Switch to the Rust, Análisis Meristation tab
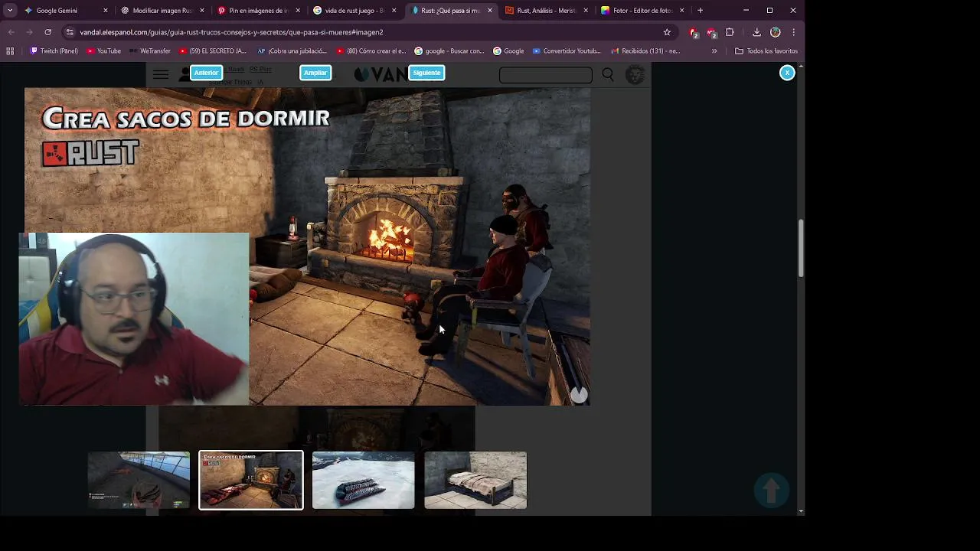980x551 pixels. tap(546, 11)
